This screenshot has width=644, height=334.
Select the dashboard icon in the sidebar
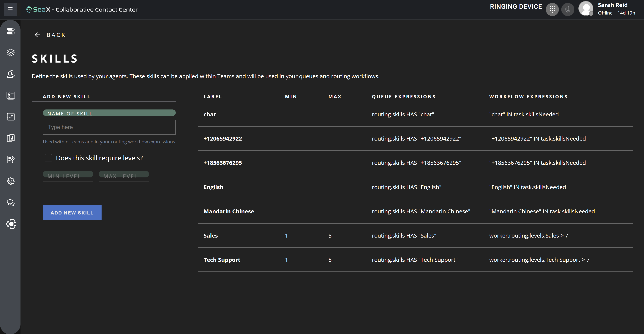click(10, 31)
